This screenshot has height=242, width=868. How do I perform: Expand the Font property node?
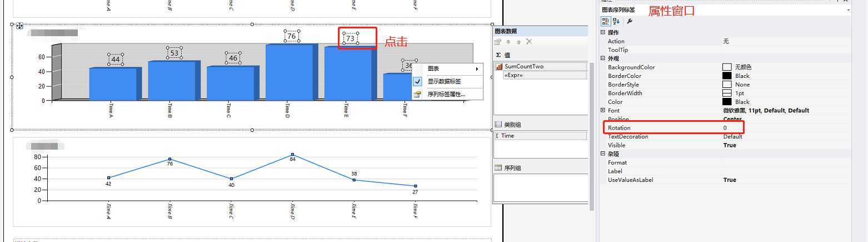coord(603,110)
